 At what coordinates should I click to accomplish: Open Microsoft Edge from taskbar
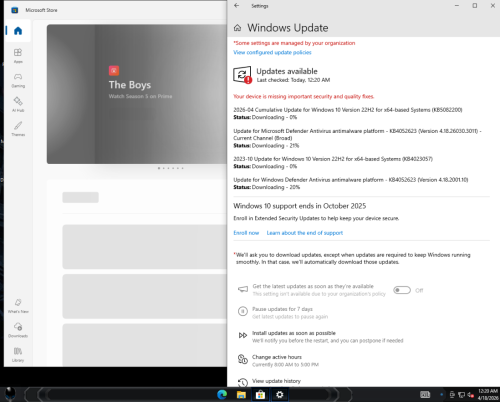222,395
